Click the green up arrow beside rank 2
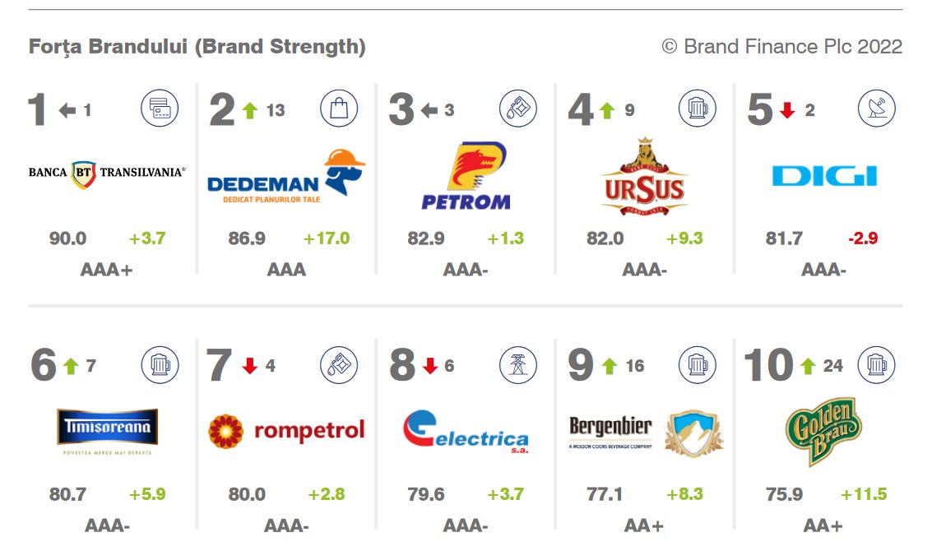The image size is (932, 560). [250, 110]
